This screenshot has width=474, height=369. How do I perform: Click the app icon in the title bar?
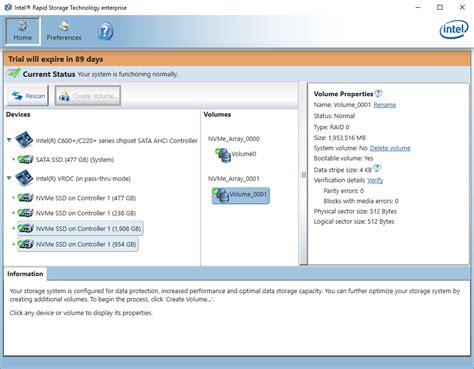pos(8,7)
